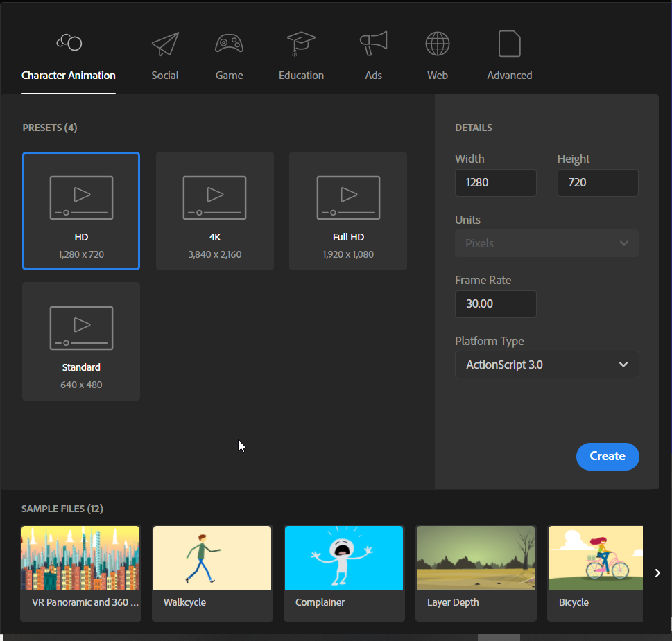Click the Create button
This screenshot has height=641, width=672.
pyautogui.click(x=608, y=456)
